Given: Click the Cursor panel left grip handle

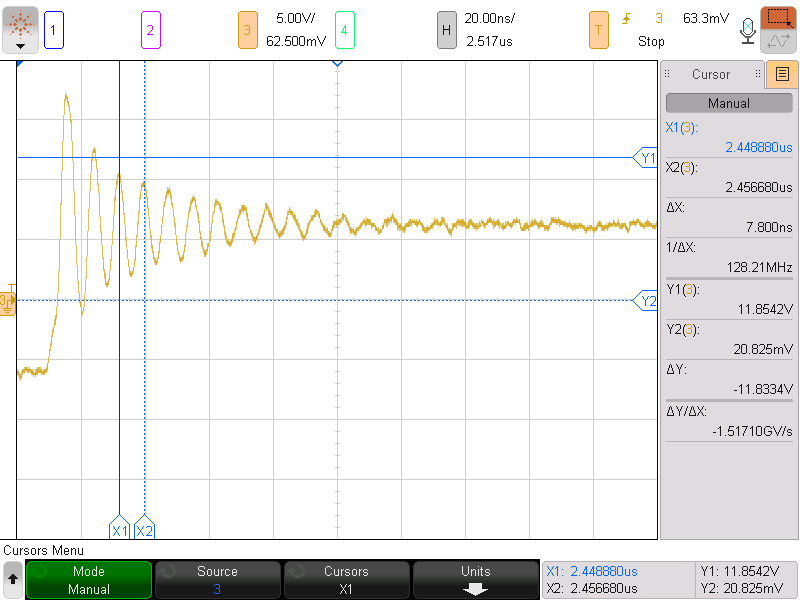Looking at the screenshot, I should [x=667, y=74].
